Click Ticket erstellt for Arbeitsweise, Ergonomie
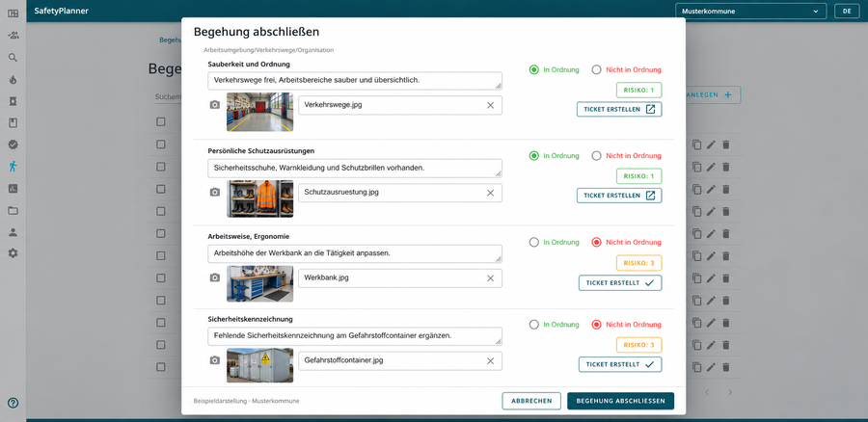The image size is (868, 422). tap(620, 282)
